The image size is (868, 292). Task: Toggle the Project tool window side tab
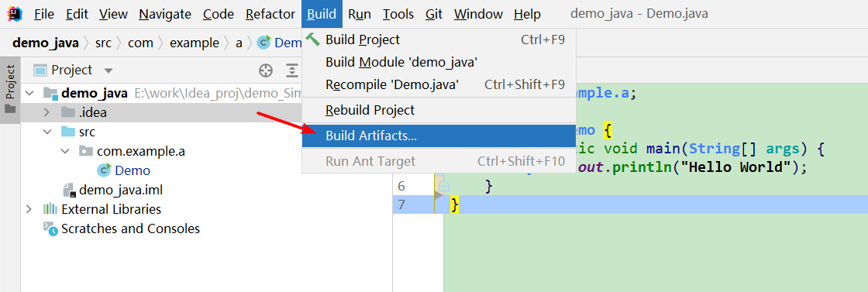(10, 90)
